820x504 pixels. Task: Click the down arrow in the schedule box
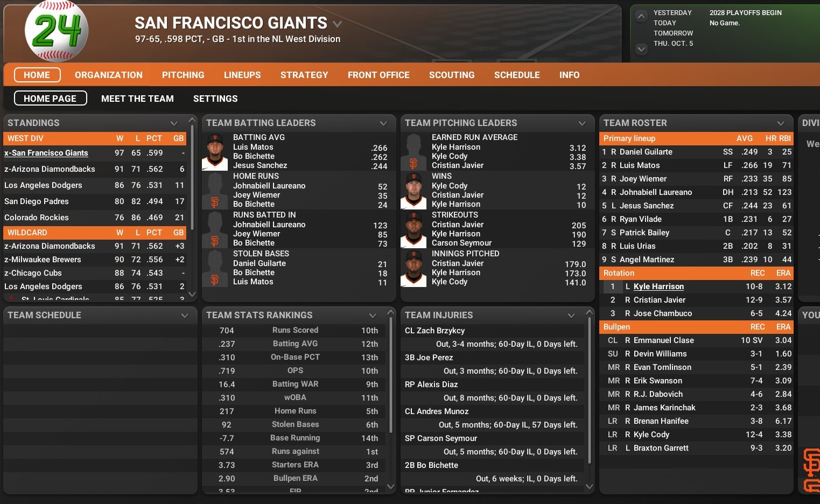click(x=641, y=49)
